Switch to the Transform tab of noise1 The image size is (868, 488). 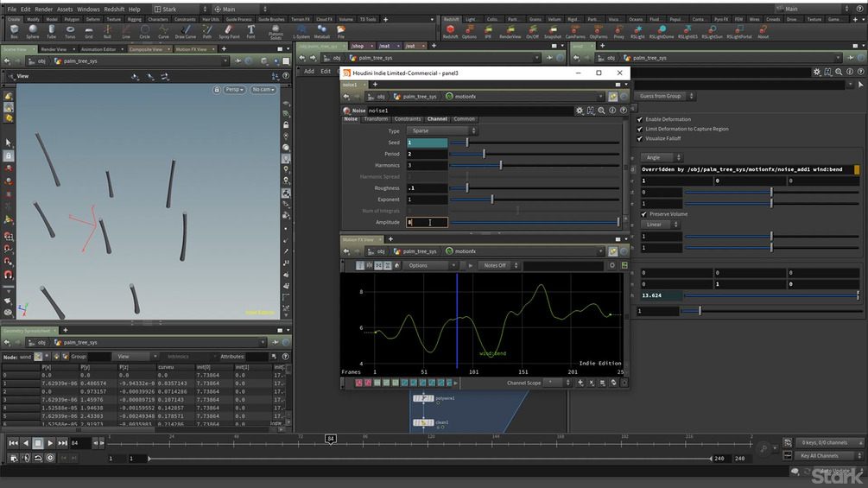[376, 119]
